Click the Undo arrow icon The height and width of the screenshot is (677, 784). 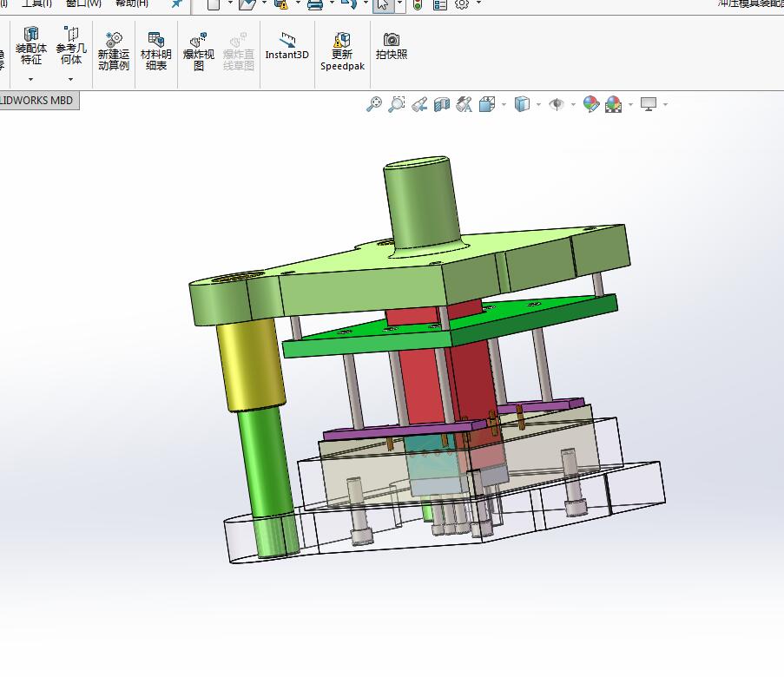pyautogui.click(x=348, y=4)
